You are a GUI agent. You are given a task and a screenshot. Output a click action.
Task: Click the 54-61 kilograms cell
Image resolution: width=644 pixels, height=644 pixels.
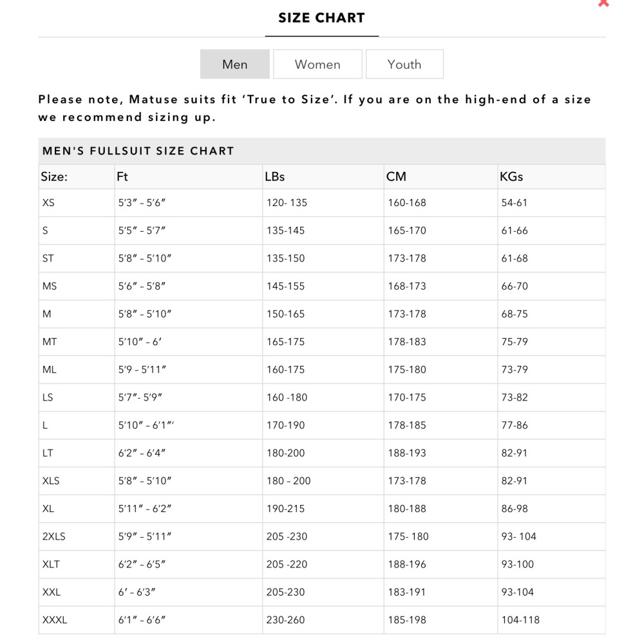point(515,203)
